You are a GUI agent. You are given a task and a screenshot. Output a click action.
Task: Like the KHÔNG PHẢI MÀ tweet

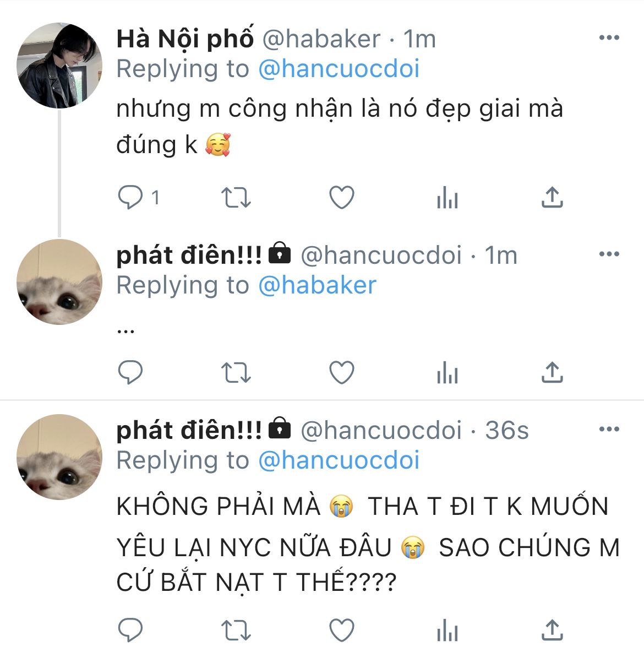342,630
